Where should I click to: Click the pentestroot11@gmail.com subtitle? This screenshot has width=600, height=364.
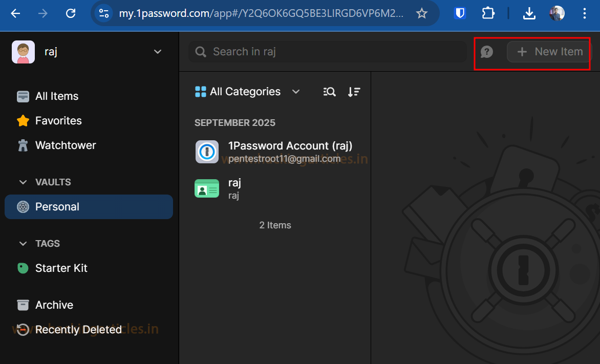(284, 159)
